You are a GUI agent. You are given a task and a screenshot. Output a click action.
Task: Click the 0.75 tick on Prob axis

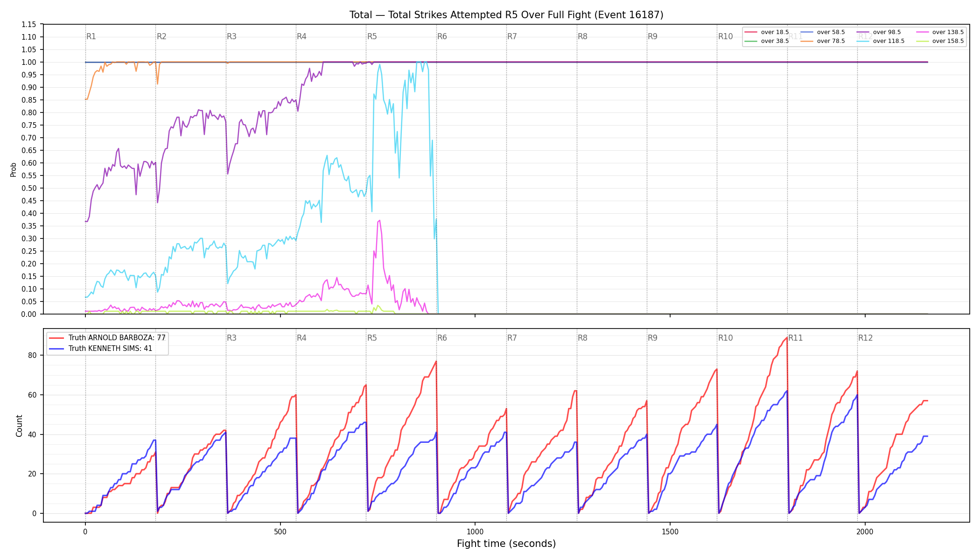[x=29, y=125]
